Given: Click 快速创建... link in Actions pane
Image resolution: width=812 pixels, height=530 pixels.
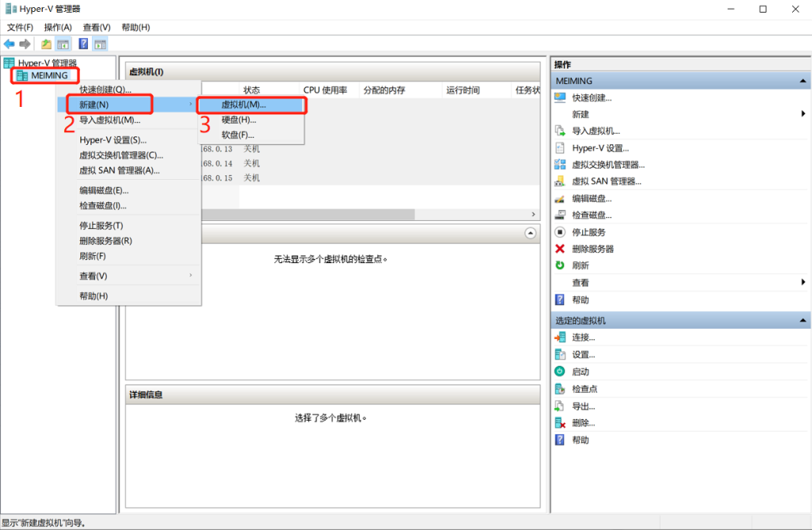Looking at the screenshot, I should click(592, 97).
